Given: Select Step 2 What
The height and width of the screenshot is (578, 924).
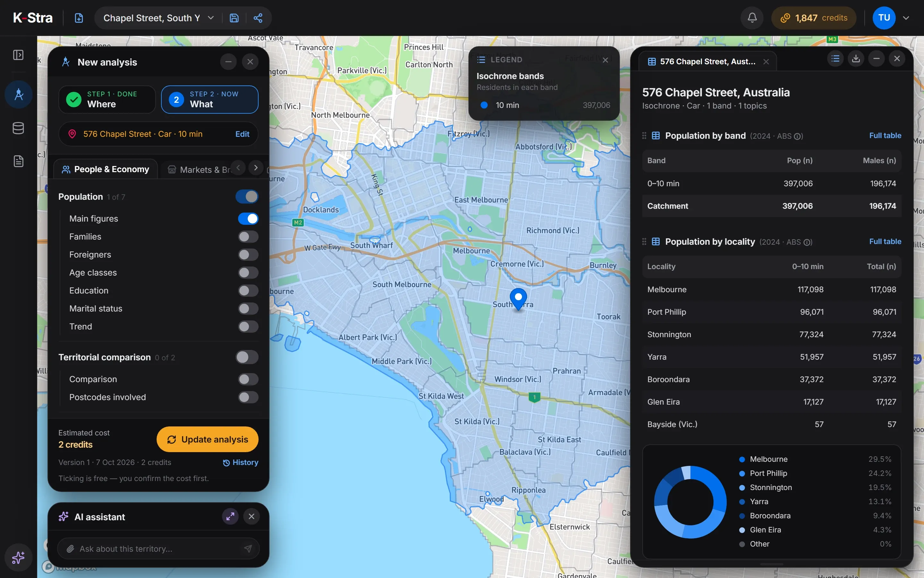Looking at the screenshot, I should pos(210,100).
